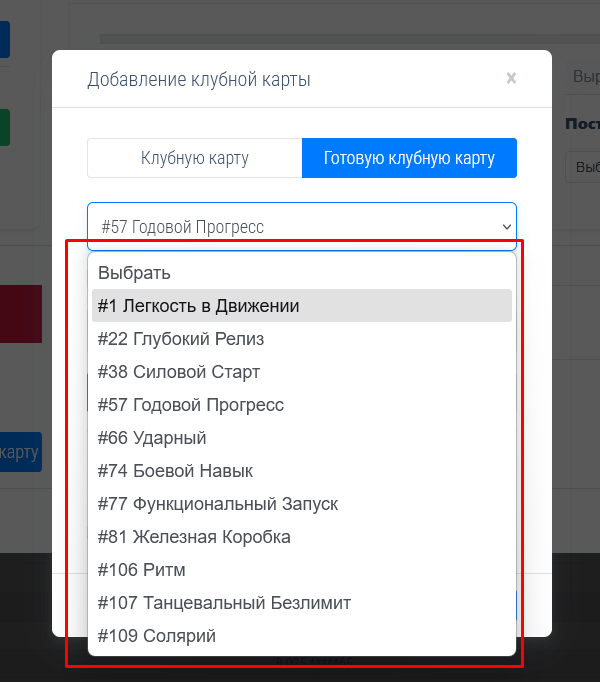Choose "#81 Железная Коробка" from dropdown
The image size is (600, 682).
tap(194, 537)
